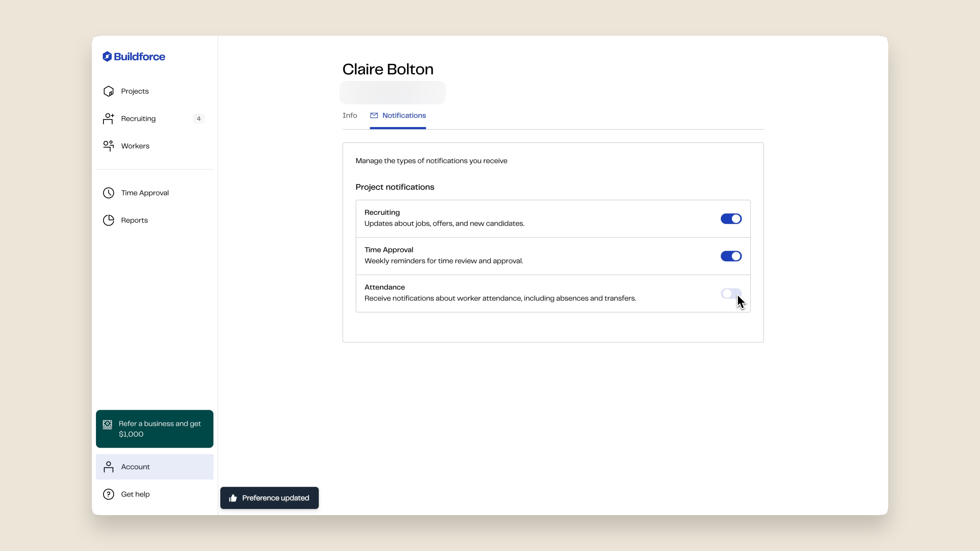Open Reports from the sidebar
Viewport: 980px width, 551px height.
(154, 220)
